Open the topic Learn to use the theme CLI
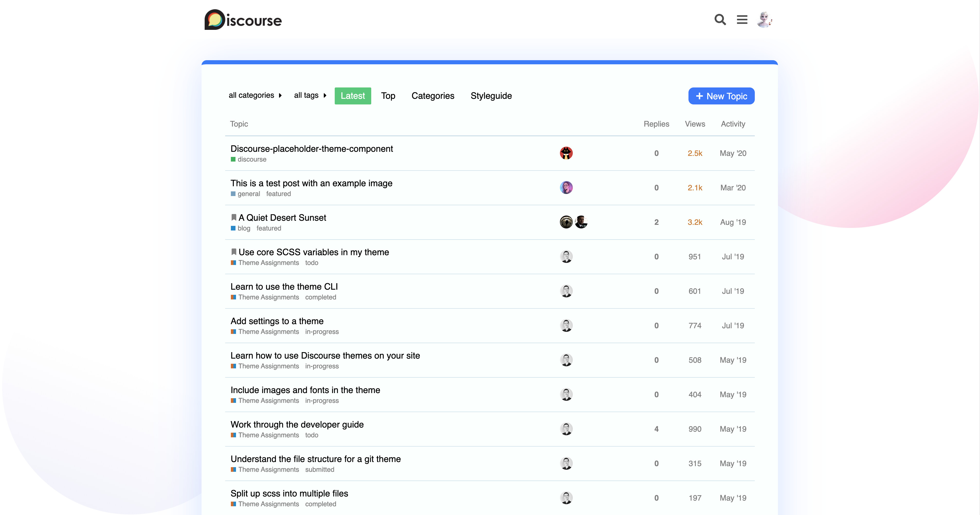Screen dimensions: 980x515 click(x=284, y=287)
